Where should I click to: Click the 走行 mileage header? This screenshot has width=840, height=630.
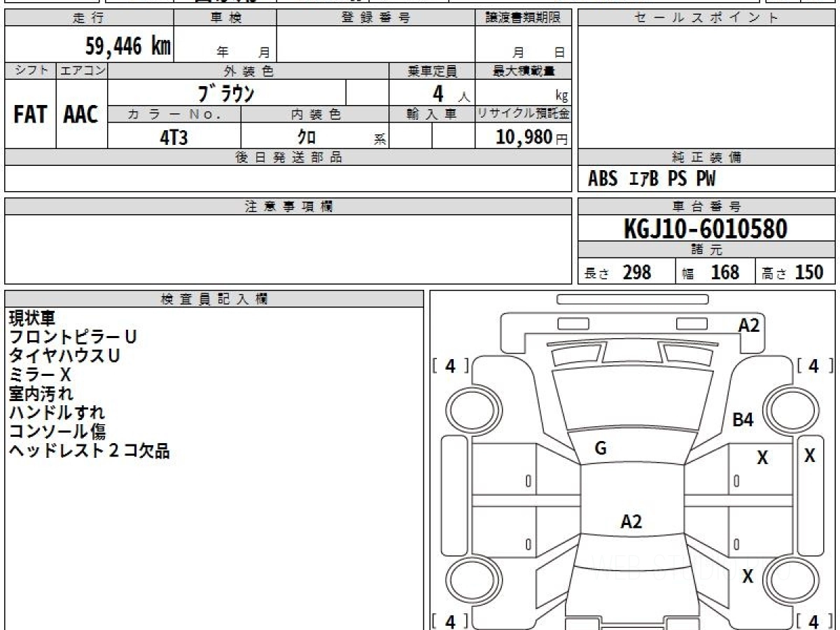(x=89, y=18)
